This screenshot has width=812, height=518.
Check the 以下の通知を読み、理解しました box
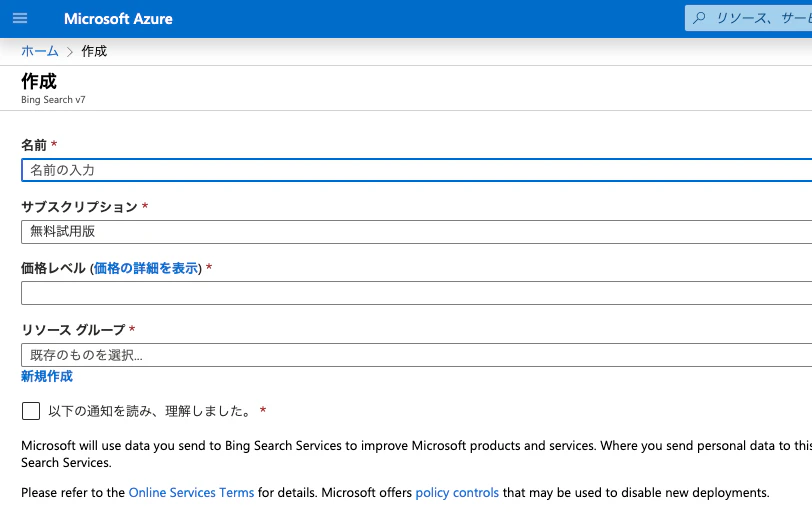(31, 411)
